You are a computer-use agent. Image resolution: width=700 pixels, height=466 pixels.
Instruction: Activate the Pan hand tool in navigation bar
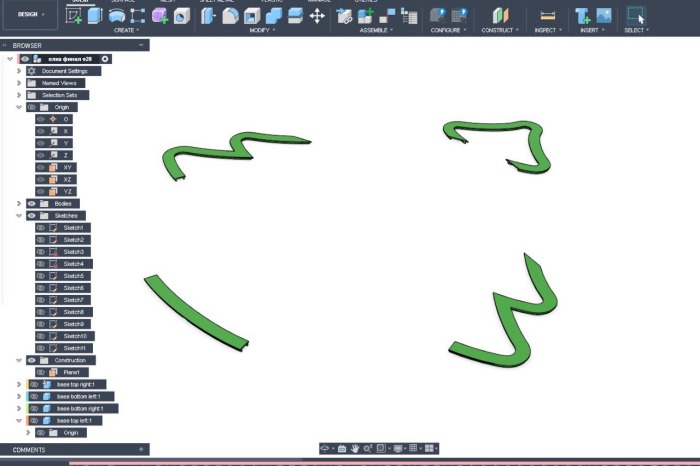click(354, 449)
